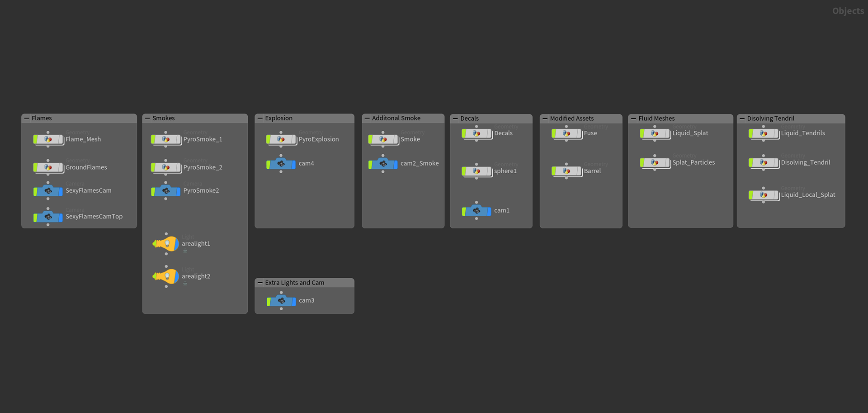The image size is (868, 413).
Task: Toggle display flag on Liquid_Tendrils node
Action: click(777, 133)
